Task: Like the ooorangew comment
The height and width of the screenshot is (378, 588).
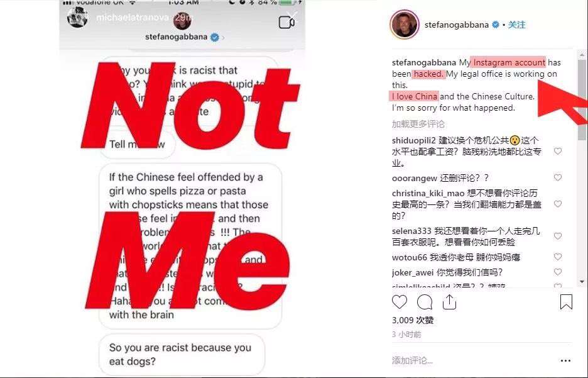Action: (x=558, y=177)
